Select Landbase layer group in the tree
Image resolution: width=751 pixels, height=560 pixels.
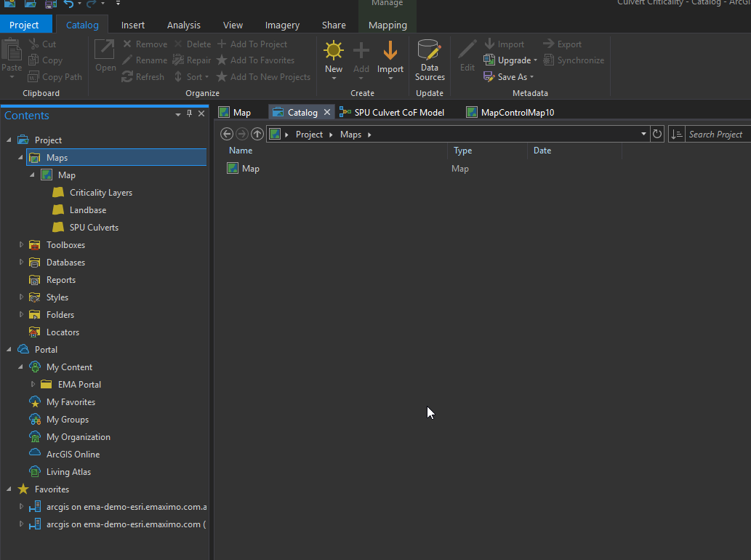pos(88,210)
